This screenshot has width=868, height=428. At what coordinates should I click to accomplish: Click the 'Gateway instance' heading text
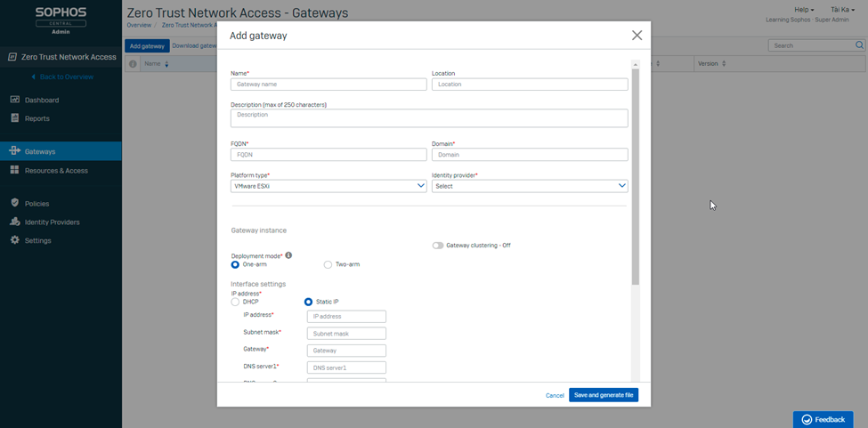(258, 230)
